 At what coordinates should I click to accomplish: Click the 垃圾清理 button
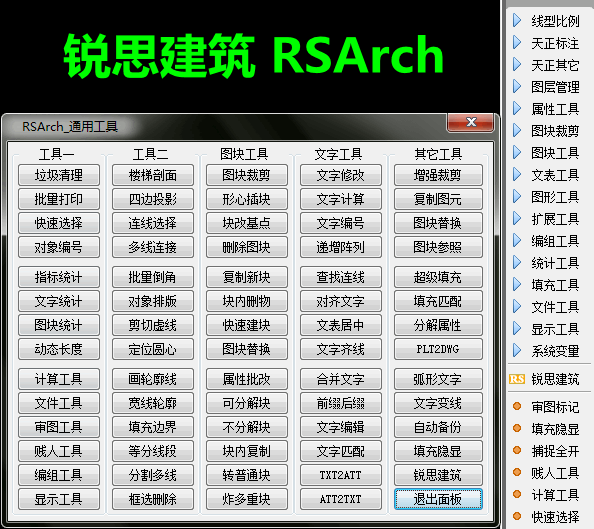pyautogui.click(x=59, y=175)
